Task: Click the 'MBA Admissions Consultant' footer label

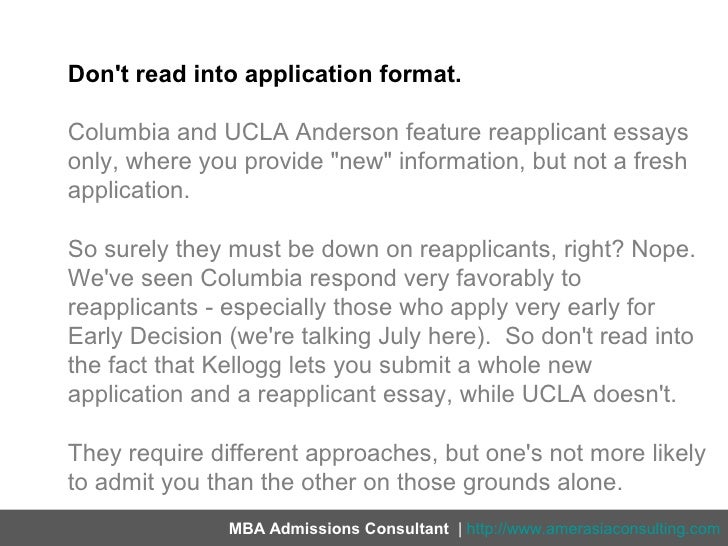Action: point(338,529)
